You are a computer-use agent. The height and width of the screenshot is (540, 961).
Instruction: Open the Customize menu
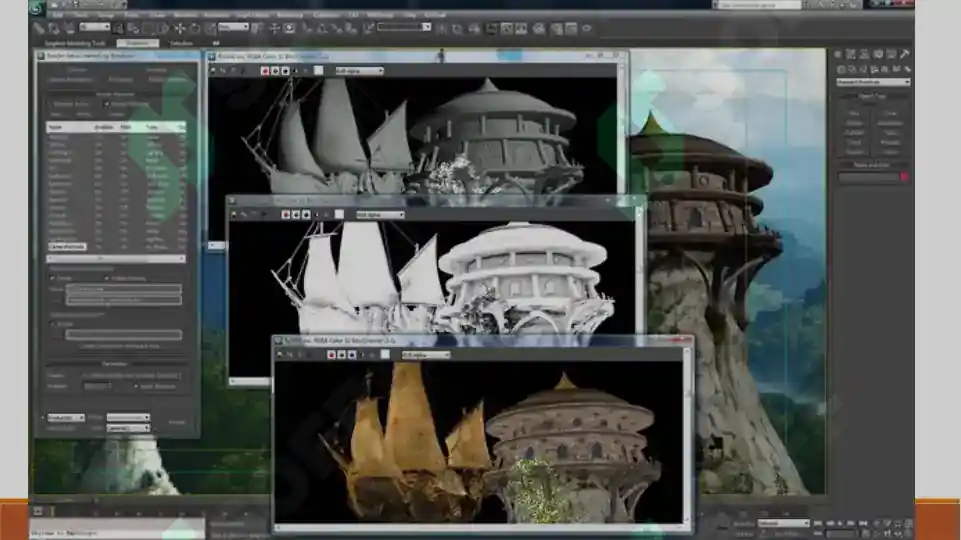click(x=326, y=15)
